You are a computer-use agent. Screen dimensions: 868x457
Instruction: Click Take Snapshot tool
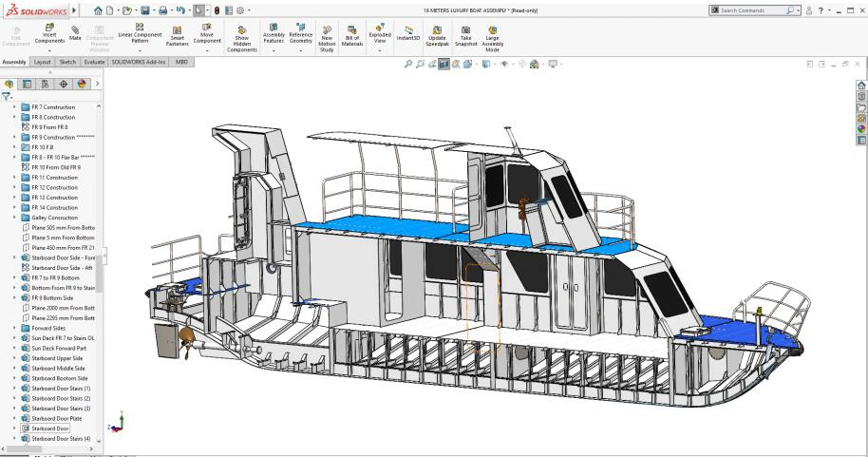tap(465, 36)
